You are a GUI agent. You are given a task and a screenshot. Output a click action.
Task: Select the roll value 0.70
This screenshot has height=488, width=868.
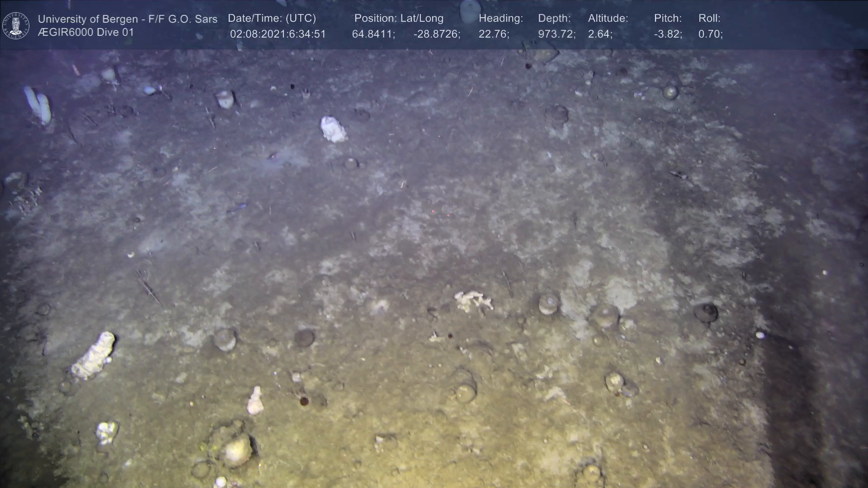click(x=710, y=34)
